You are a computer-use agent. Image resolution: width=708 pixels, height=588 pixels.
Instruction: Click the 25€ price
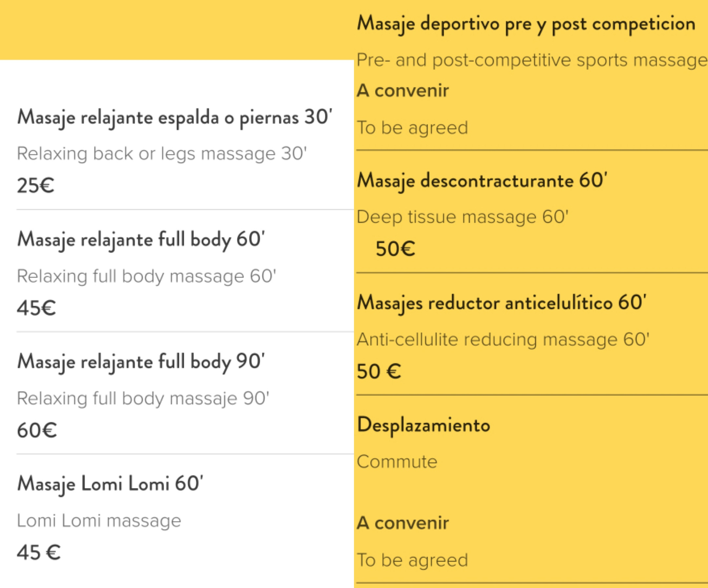[x=36, y=185]
